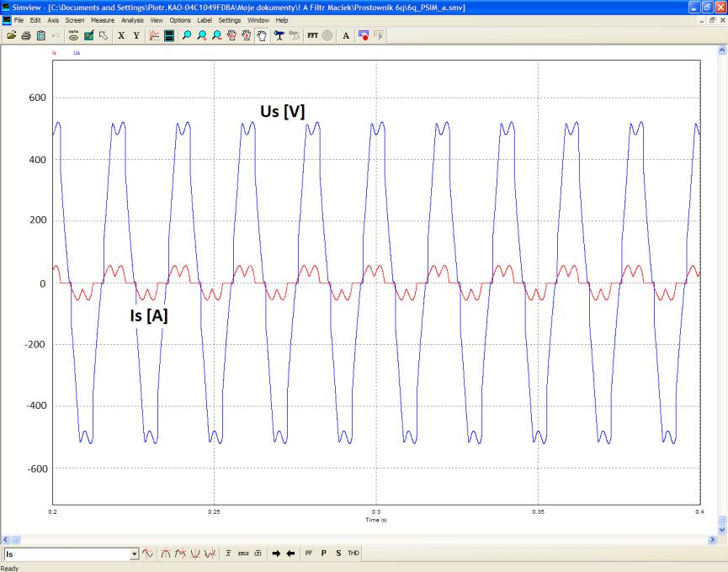
Task: Click the red record screen icon
Action: pyautogui.click(x=364, y=35)
